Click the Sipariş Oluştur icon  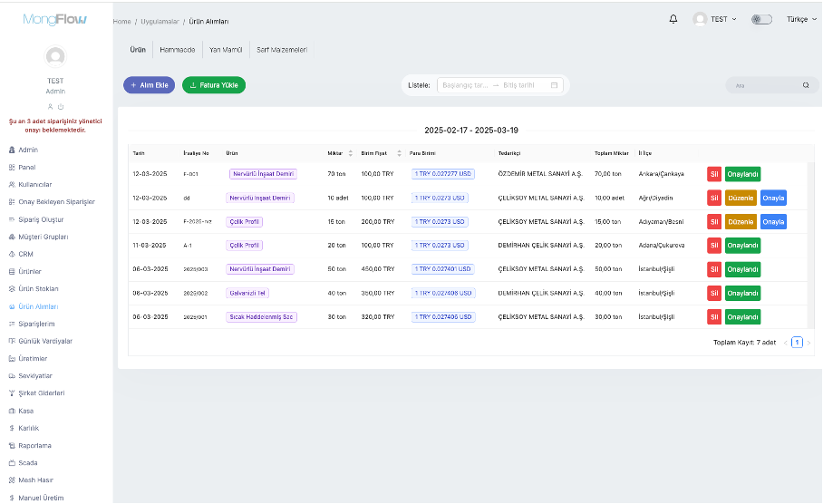tap(12, 219)
